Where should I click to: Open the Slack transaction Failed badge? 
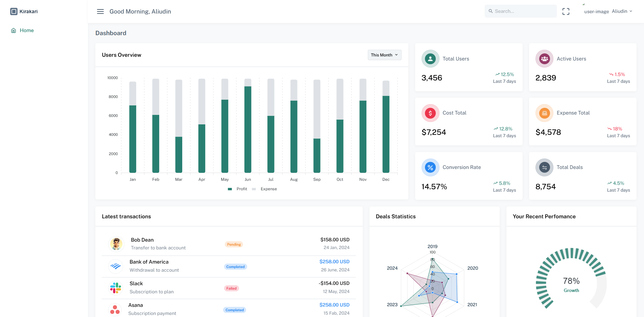pos(231,288)
